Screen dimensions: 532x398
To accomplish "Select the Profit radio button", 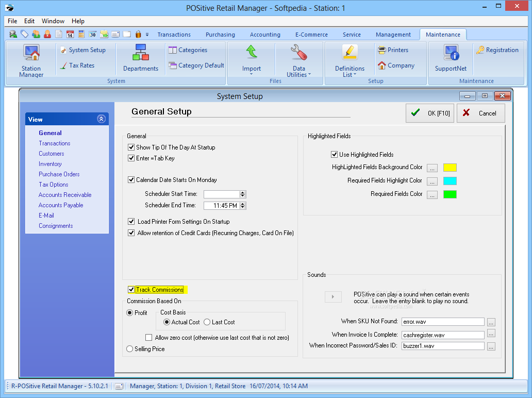I will pyautogui.click(x=129, y=313).
